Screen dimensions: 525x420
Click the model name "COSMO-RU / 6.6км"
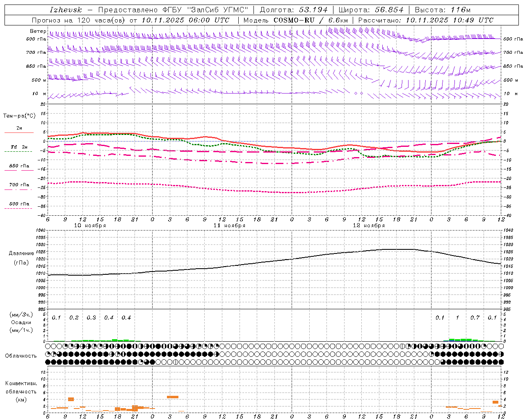(x=310, y=20)
